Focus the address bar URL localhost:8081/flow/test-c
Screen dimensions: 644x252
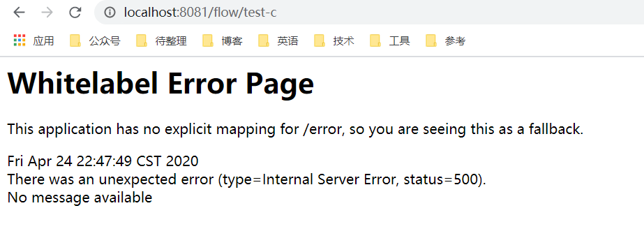point(200,13)
